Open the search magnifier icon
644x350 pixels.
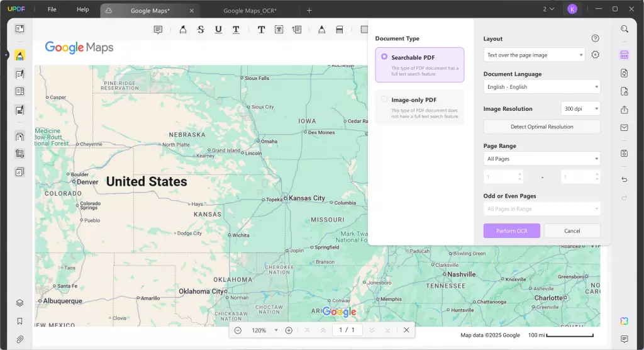pyautogui.click(x=625, y=29)
